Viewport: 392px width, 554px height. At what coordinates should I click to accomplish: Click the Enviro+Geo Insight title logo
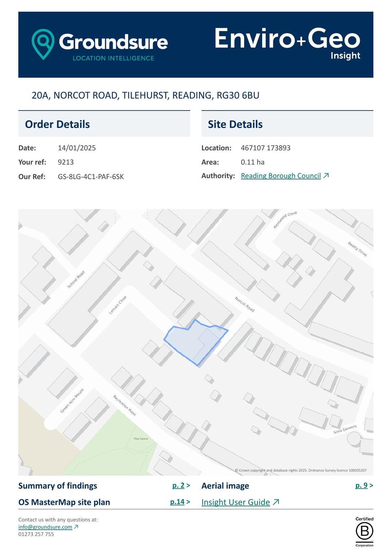287,43
